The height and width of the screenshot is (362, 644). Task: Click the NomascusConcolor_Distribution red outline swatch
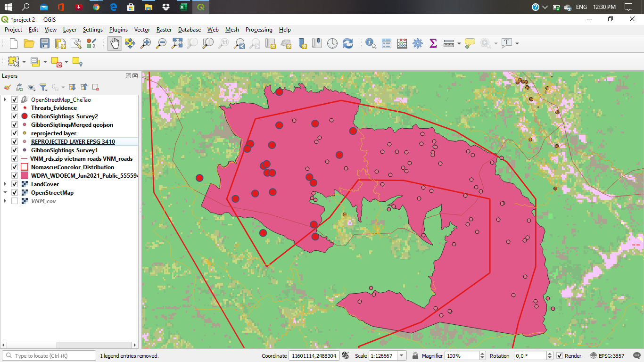25,167
